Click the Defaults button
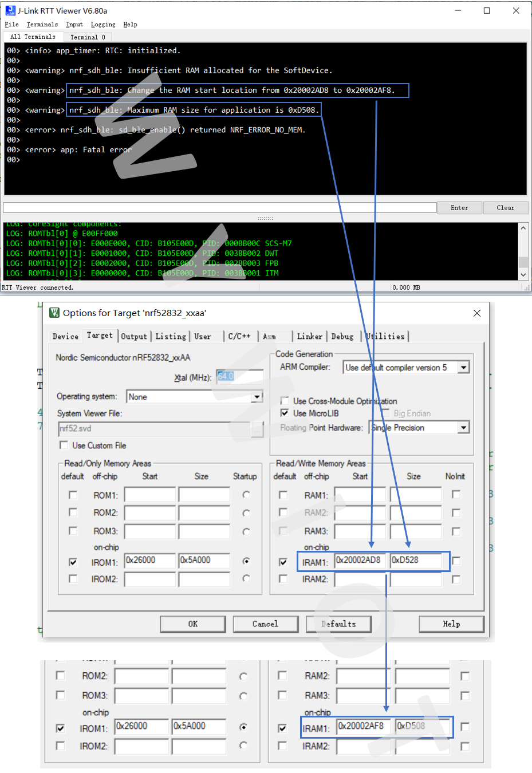The image size is (532, 773). [x=338, y=624]
